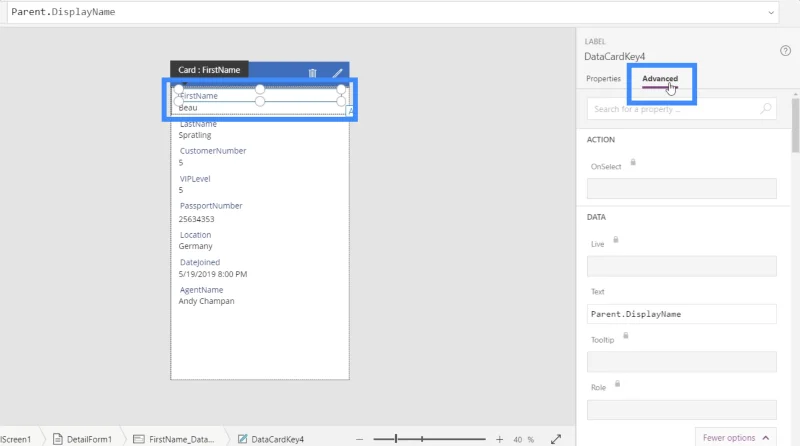Select the Andy Champan value

tap(207, 301)
